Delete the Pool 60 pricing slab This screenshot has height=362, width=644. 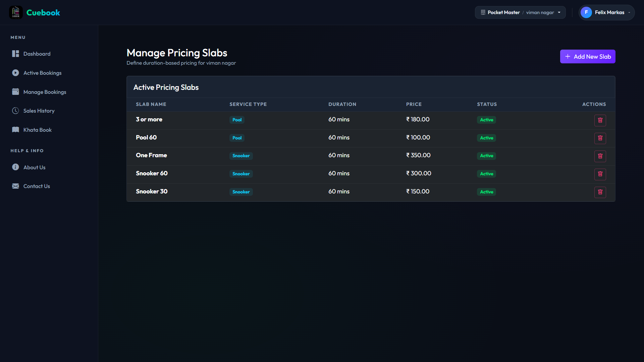[600, 138]
